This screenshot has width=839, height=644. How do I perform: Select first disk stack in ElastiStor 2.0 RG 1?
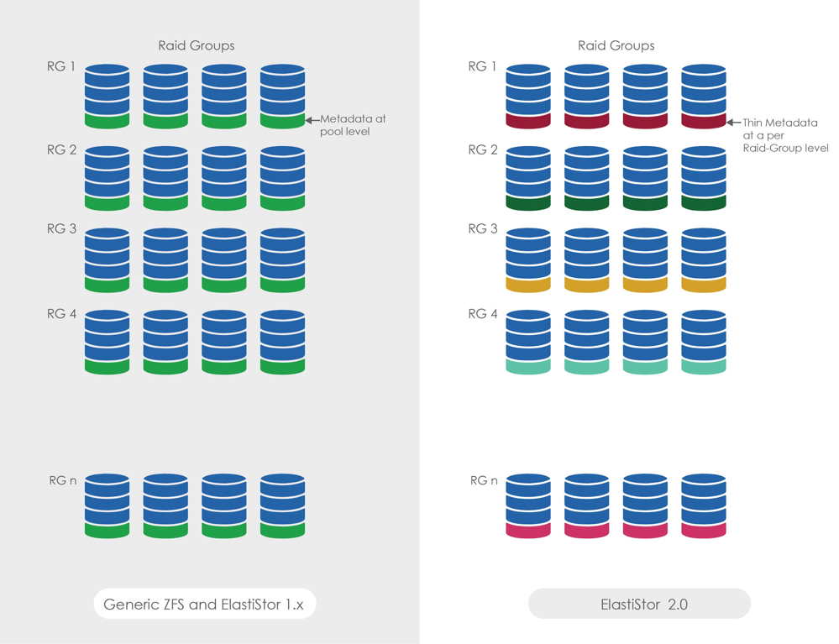(527, 96)
